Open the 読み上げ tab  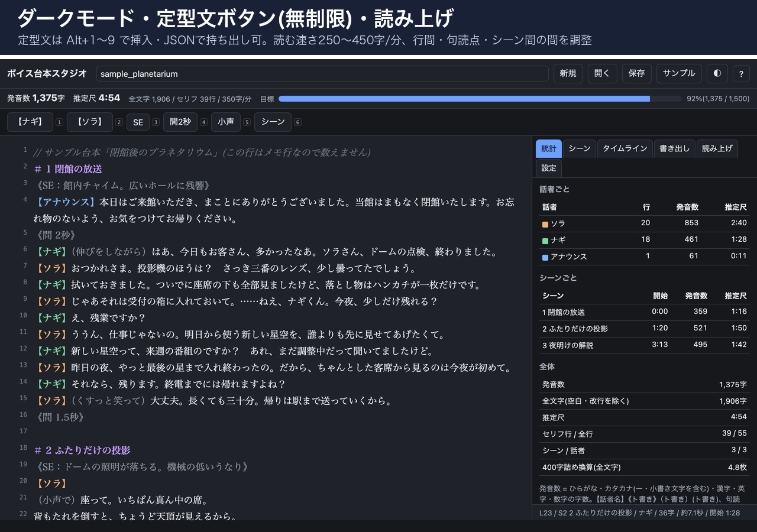(717, 148)
